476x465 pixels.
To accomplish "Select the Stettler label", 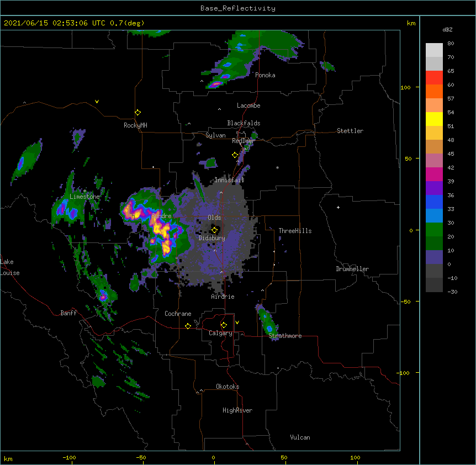I will pyautogui.click(x=350, y=131).
